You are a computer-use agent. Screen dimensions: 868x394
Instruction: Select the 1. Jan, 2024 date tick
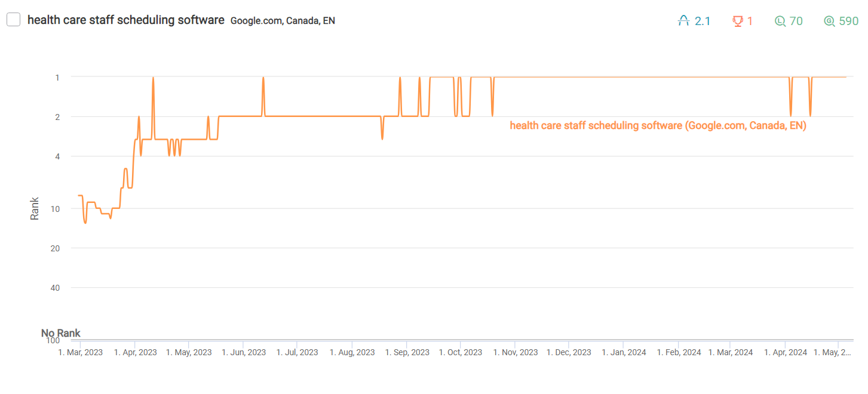point(624,352)
